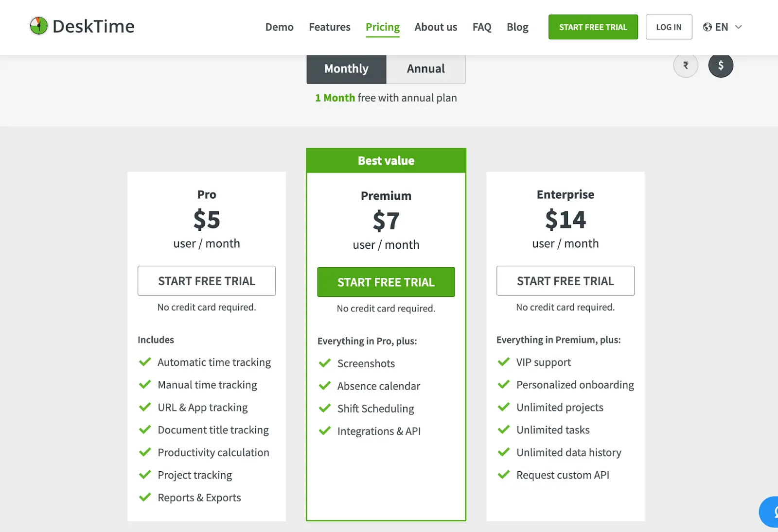778x532 pixels.
Task: Click the DeskTime brand name text
Action: pyautogui.click(x=93, y=27)
